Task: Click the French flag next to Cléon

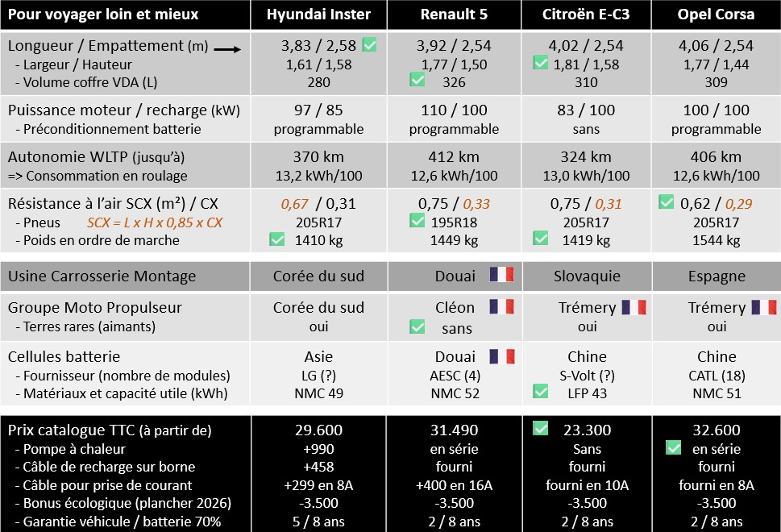Action: click(501, 306)
